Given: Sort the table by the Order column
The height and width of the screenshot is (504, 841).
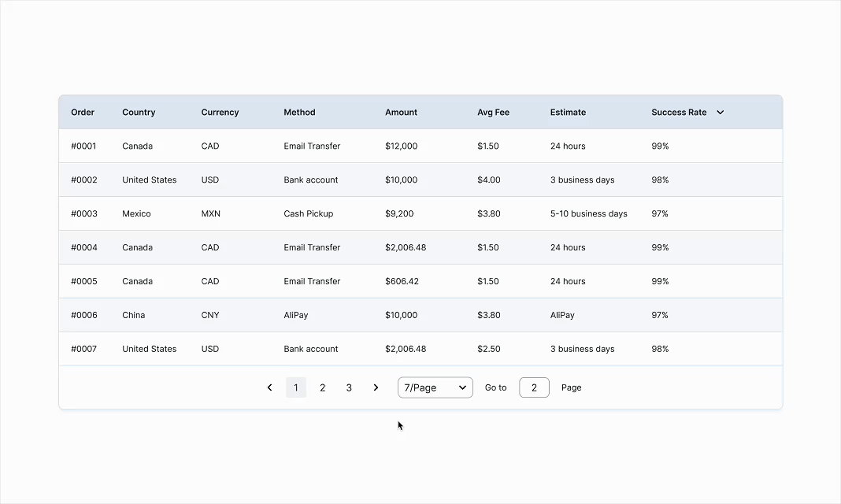Looking at the screenshot, I should click(83, 112).
